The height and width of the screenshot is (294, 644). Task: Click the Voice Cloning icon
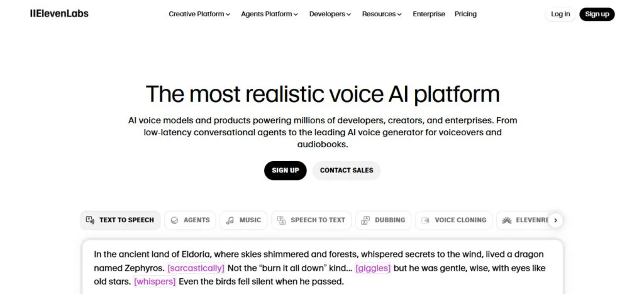coord(425,220)
